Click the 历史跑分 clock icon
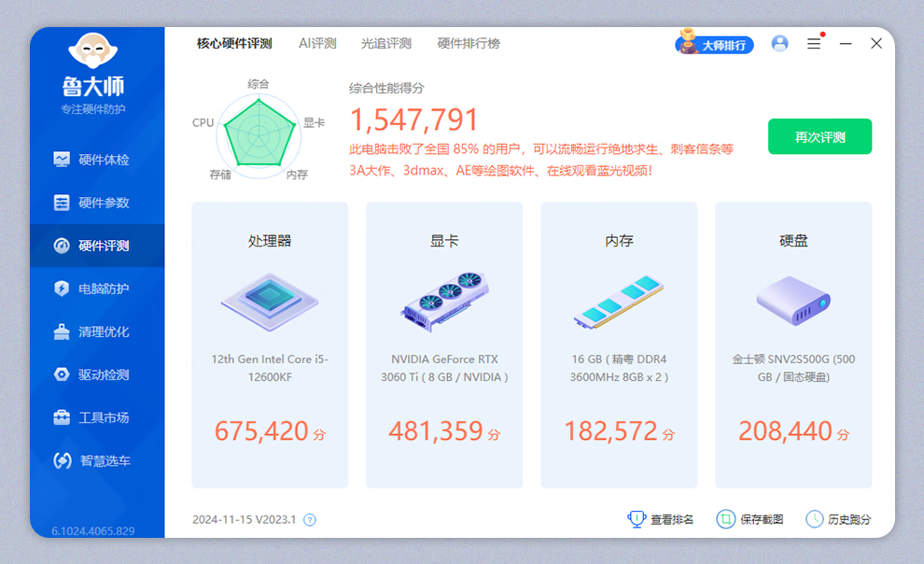 pos(815,519)
